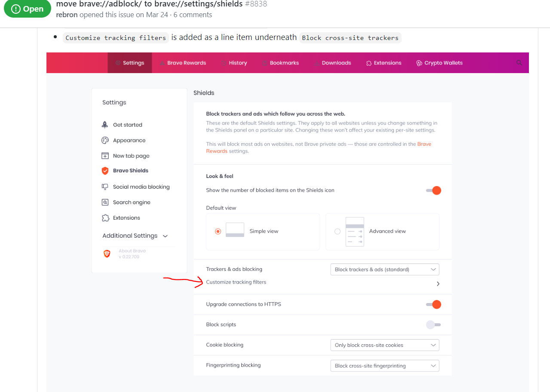Click the thumbs-down Social media blocking icon

(x=105, y=187)
